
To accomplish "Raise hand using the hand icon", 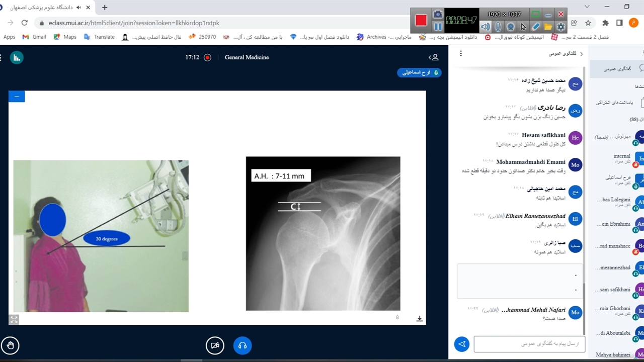I will point(10,345).
